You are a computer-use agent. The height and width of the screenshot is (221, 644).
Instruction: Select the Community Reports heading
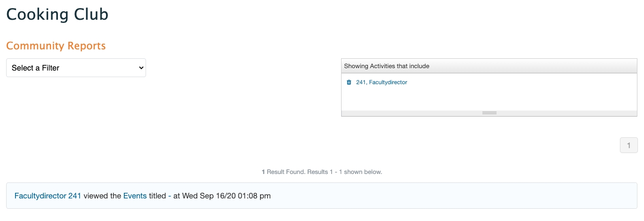[56, 46]
